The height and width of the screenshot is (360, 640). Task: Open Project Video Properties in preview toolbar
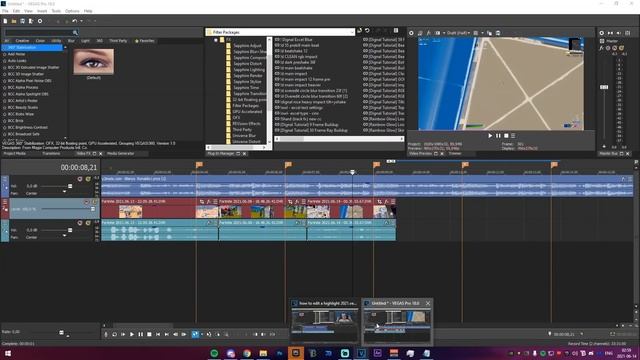pyautogui.click(x=411, y=33)
